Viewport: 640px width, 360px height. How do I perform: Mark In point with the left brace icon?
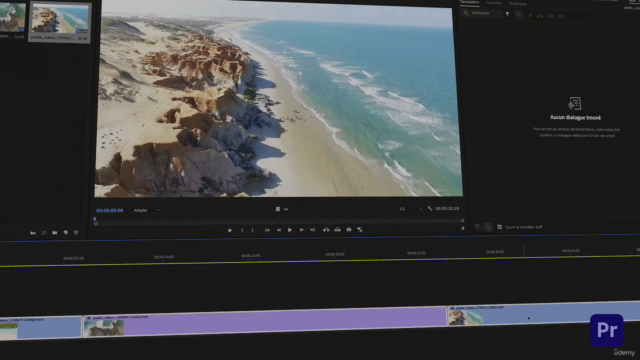242,231
